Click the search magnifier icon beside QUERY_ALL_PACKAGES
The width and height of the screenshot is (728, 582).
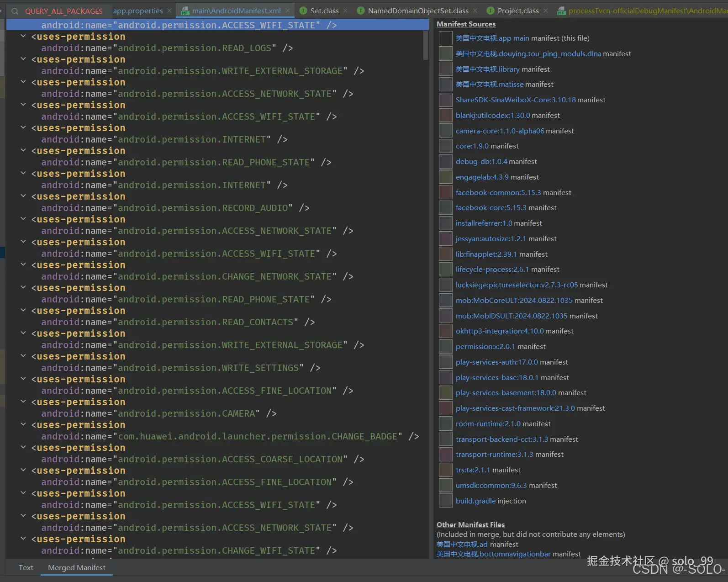(x=15, y=11)
